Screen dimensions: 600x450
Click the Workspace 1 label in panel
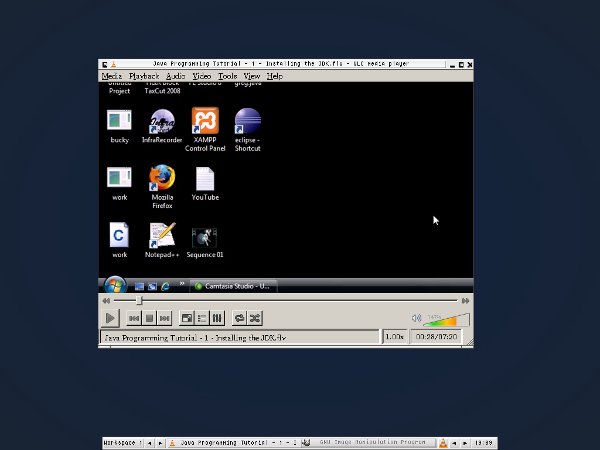pos(123,443)
